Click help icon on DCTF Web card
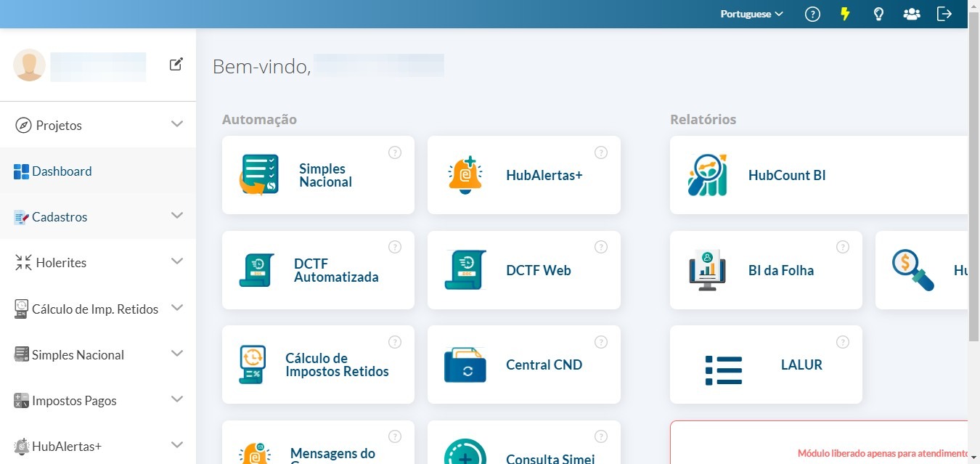 (x=601, y=247)
